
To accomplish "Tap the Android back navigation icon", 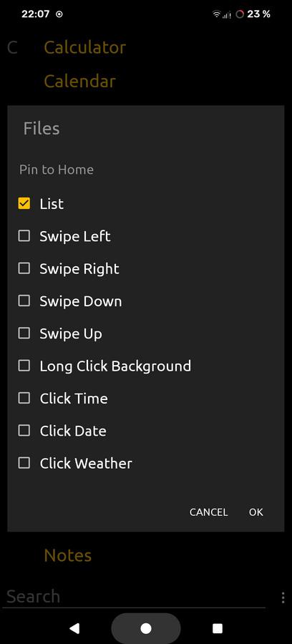I will tap(74, 628).
